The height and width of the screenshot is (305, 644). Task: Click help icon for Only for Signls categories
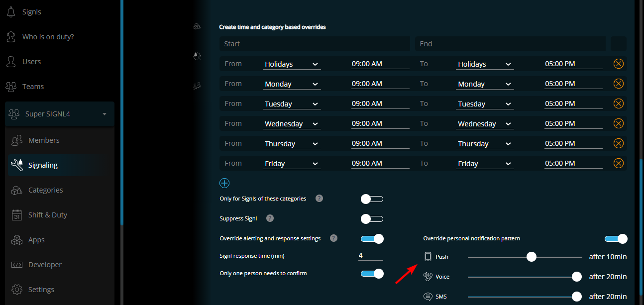pos(320,199)
